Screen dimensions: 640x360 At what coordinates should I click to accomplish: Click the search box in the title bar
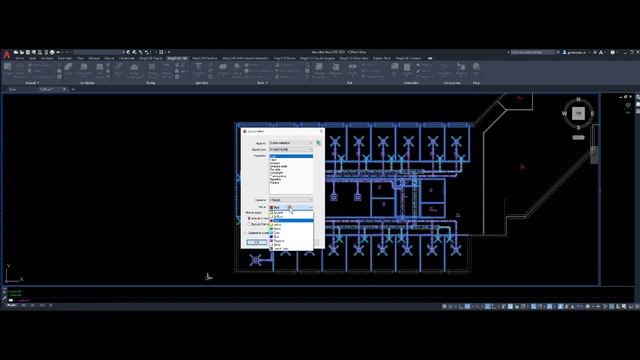click(x=533, y=52)
